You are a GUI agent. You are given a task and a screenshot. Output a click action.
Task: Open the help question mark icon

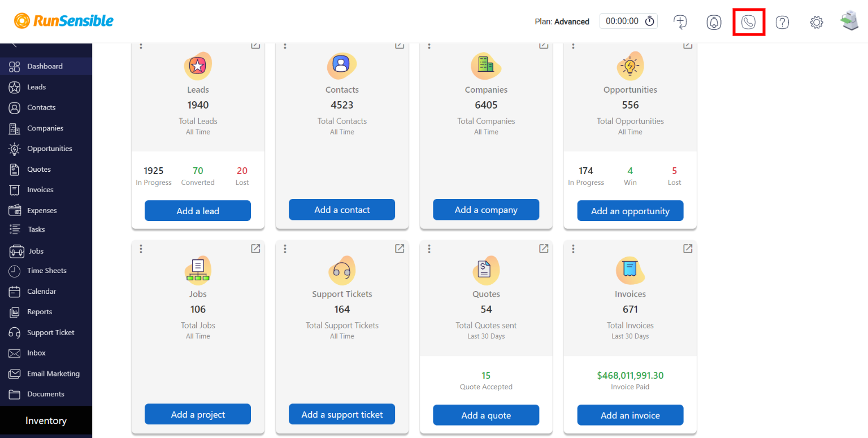click(782, 22)
